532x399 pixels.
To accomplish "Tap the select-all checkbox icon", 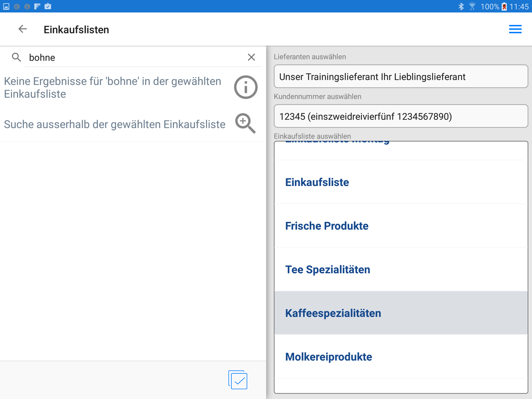I will tap(238, 380).
